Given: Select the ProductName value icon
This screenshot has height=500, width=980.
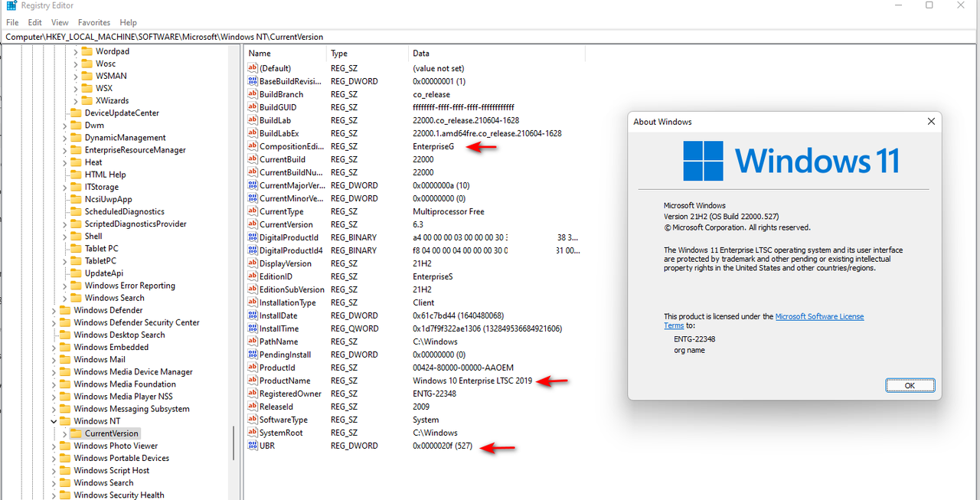Looking at the screenshot, I should tap(253, 381).
